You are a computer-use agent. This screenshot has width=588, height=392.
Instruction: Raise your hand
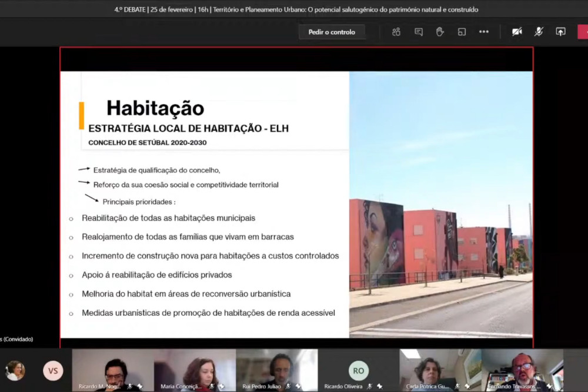[440, 32]
